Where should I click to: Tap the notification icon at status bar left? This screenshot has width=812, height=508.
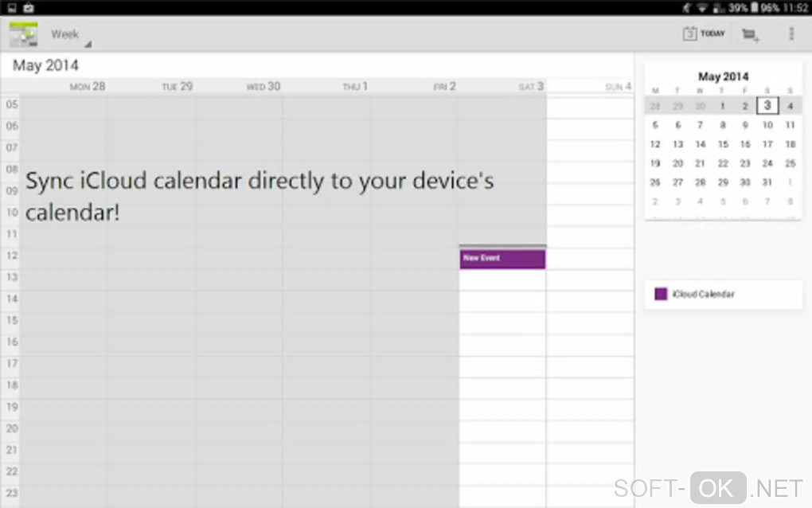pos(12,7)
